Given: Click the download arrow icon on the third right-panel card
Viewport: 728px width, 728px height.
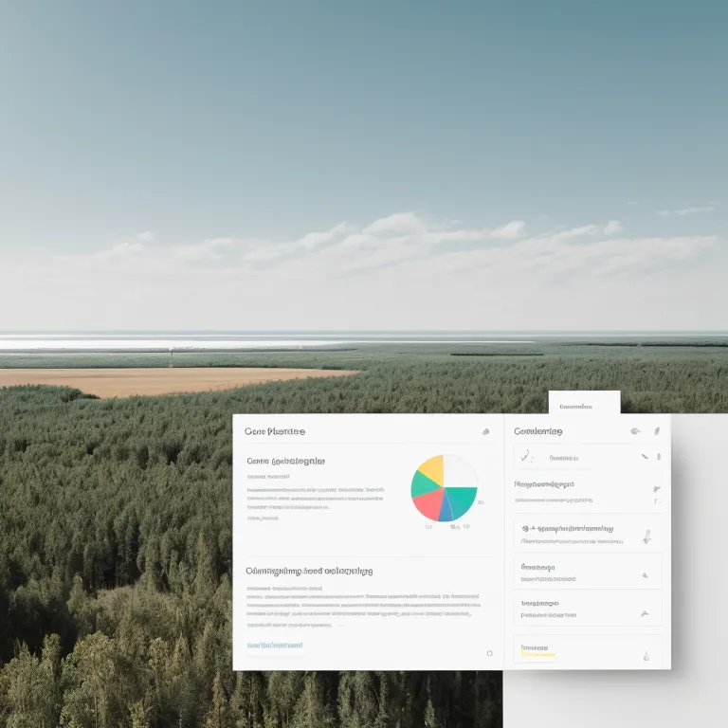Looking at the screenshot, I should (x=646, y=536).
